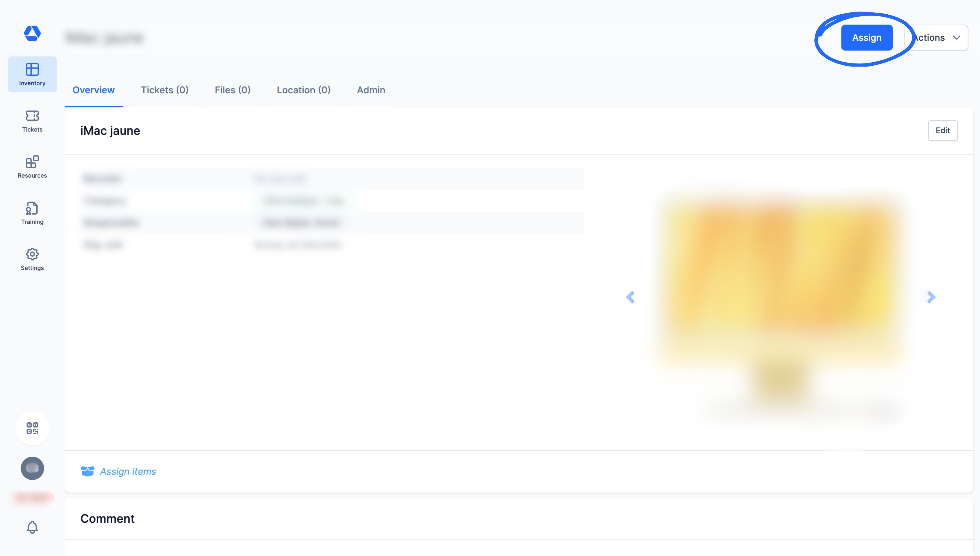Screen dimensions: 980x556
Task: Switch to the Files (0) tab
Action: pyautogui.click(x=232, y=90)
